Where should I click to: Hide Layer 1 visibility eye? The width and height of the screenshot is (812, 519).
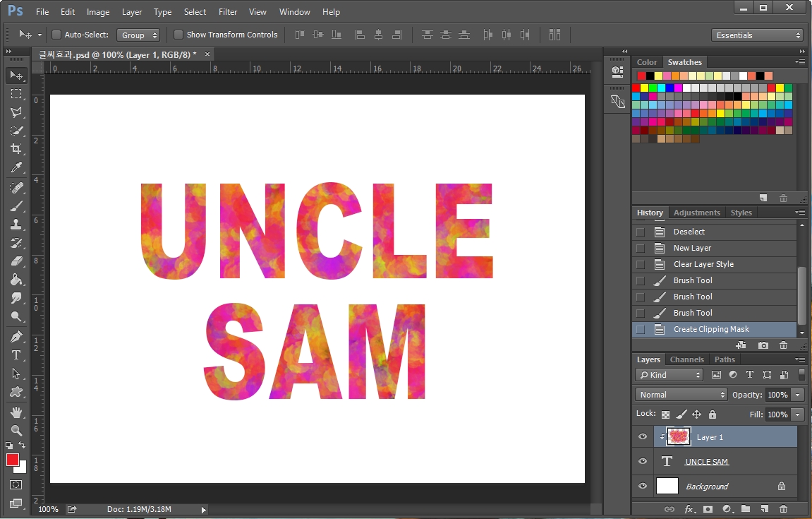[643, 436]
